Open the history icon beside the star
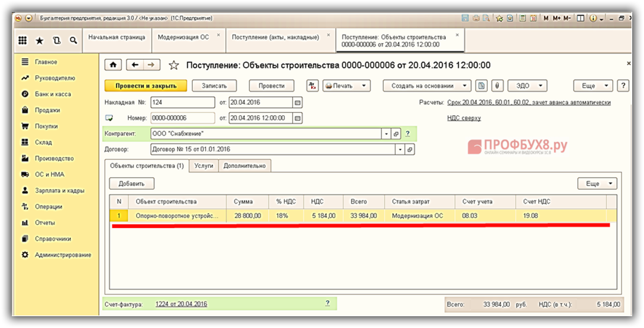Screen dimensions: 644x328 click(x=57, y=40)
